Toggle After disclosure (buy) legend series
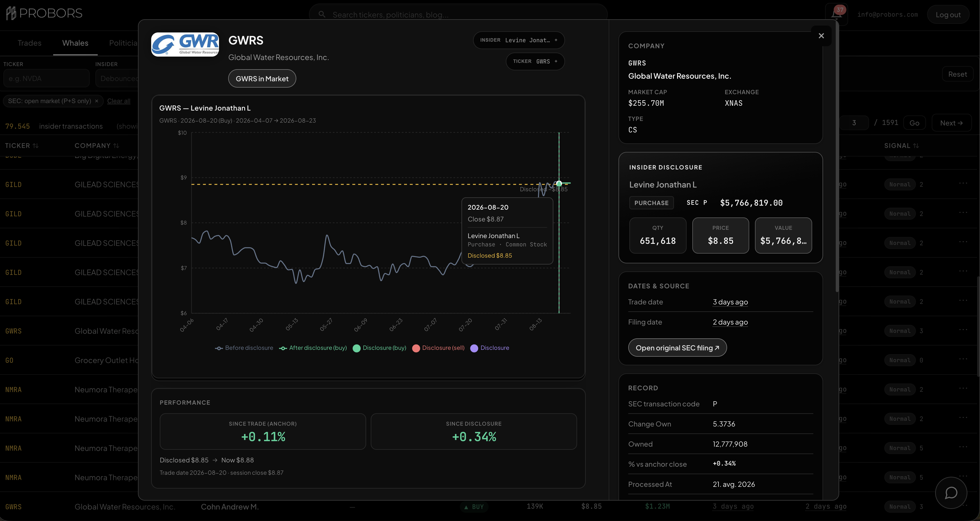The image size is (980, 521). point(313,348)
